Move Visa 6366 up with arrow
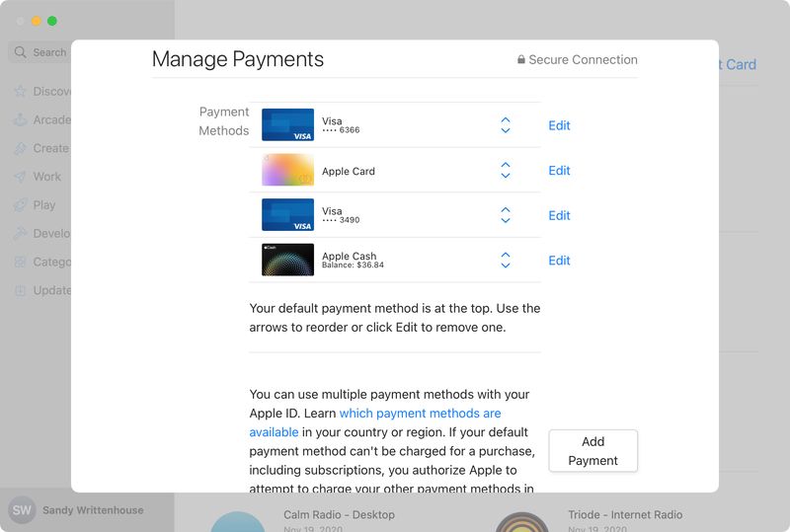This screenshot has height=532, width=790. point(506,119)
